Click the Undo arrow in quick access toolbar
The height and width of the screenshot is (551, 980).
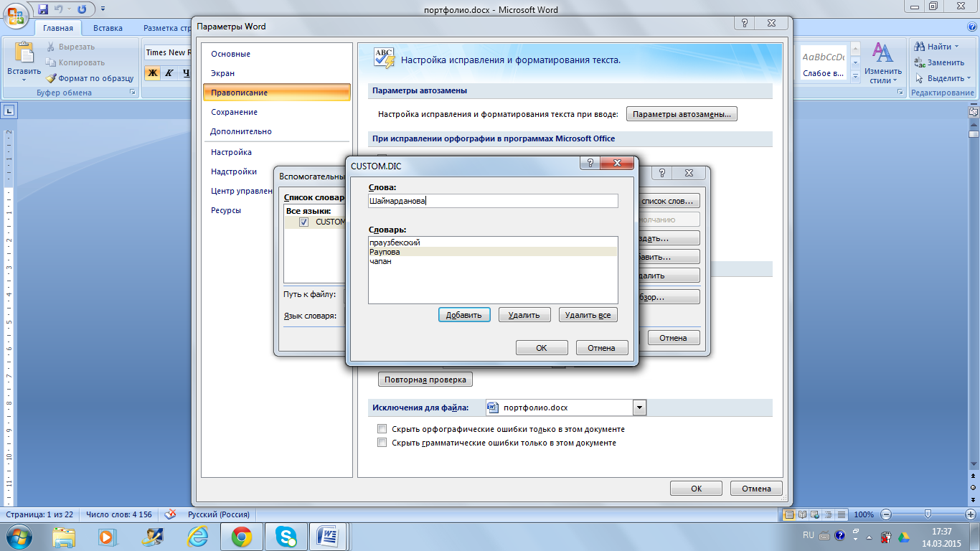pos(60,9)
